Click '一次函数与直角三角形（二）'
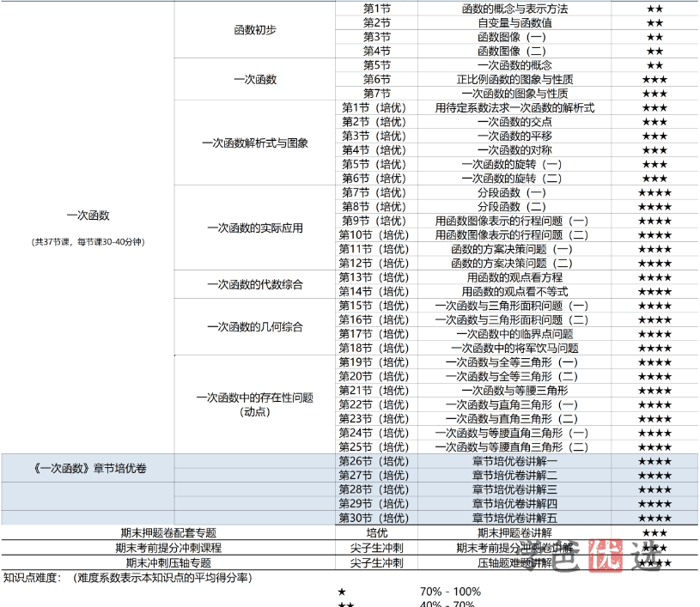 (514, 419)
